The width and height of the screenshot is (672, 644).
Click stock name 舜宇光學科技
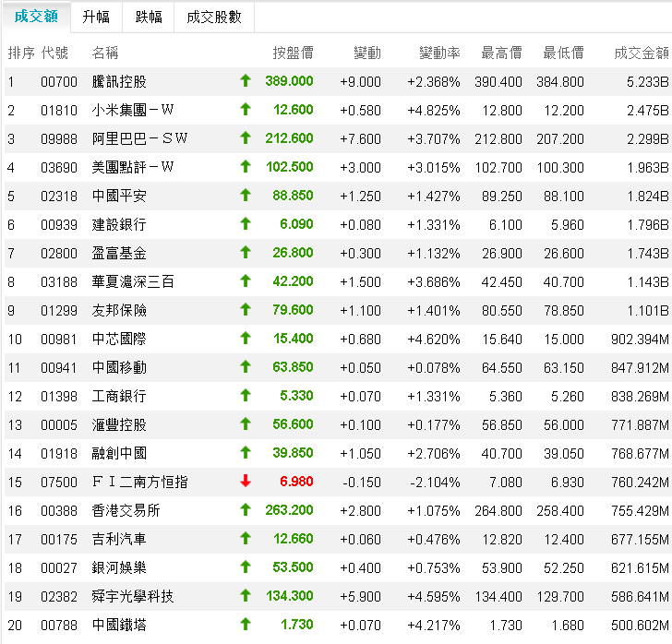point(133,596)
